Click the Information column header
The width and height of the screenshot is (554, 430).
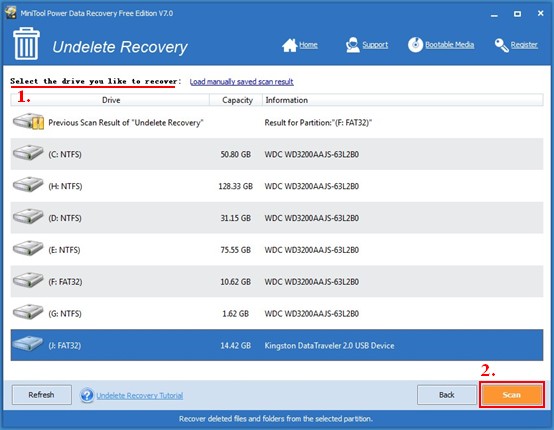point(403,100)
